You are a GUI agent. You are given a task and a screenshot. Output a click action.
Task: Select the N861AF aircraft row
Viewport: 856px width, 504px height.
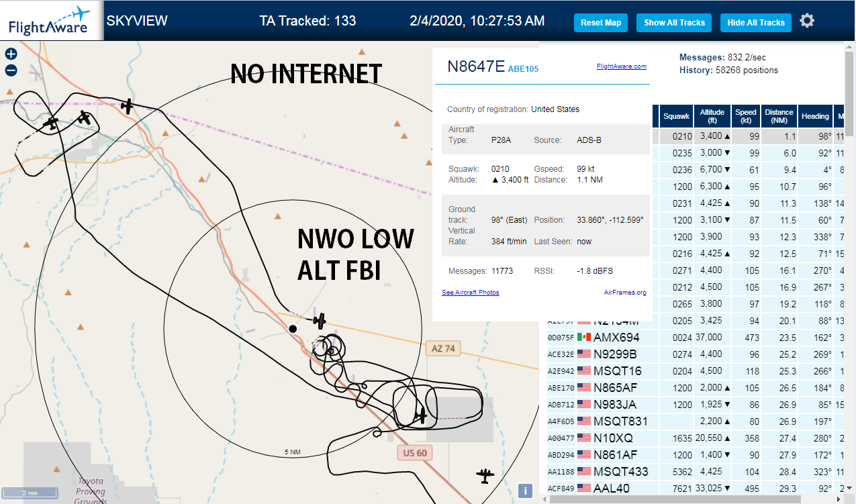[x=695, y=454]
